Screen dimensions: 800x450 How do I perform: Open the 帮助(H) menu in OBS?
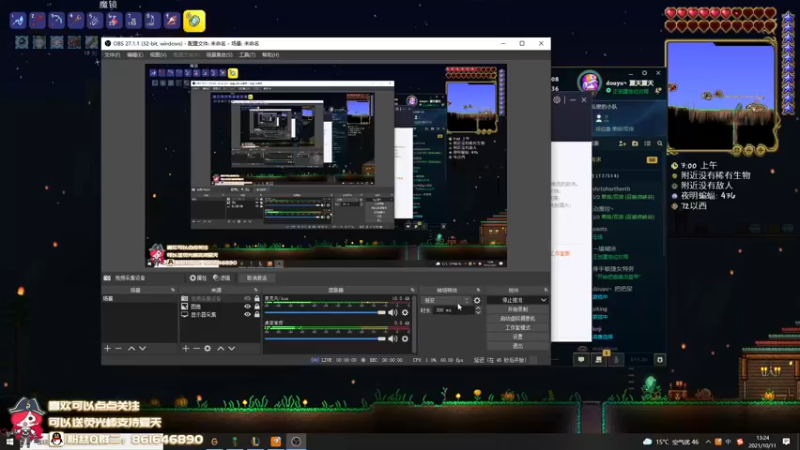[270, 55]
